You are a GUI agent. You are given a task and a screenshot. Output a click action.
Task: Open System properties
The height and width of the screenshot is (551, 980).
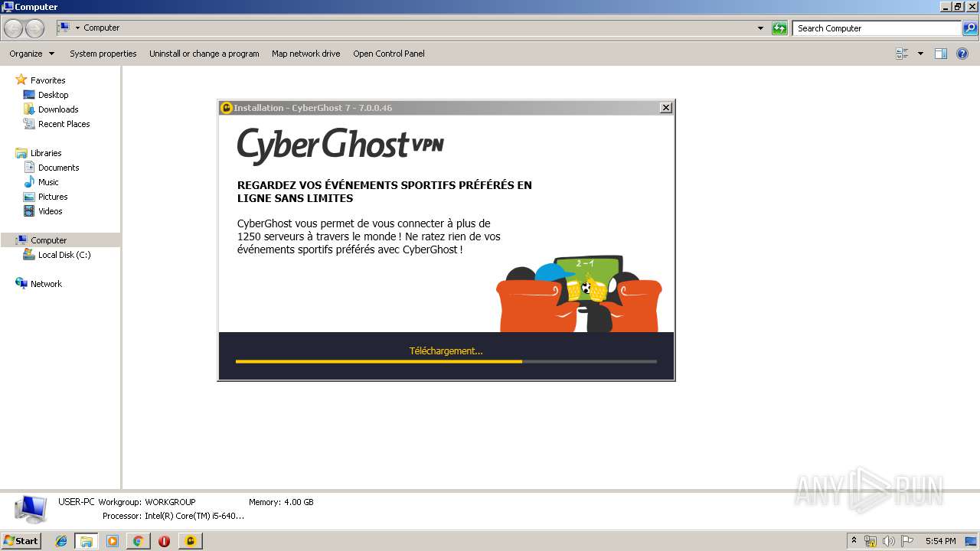(103, 54)
